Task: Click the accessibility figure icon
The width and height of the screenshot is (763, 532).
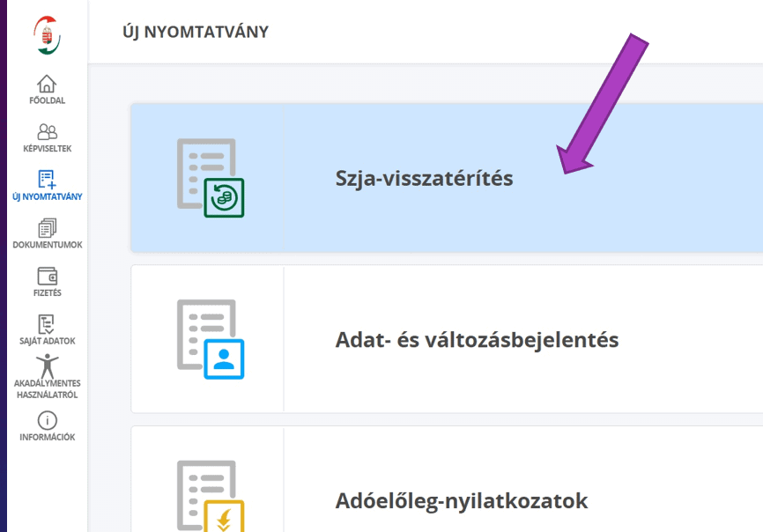Action: coord(48,366)
